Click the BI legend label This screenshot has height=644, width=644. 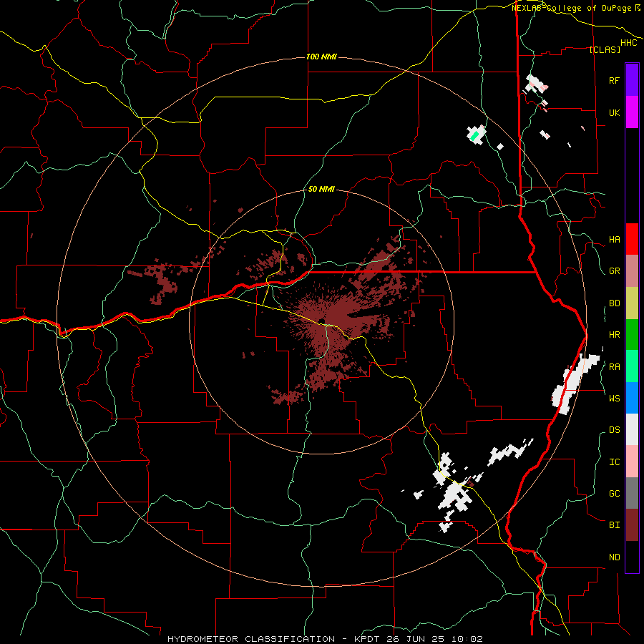pyautogui.click(x=614, y=525)
